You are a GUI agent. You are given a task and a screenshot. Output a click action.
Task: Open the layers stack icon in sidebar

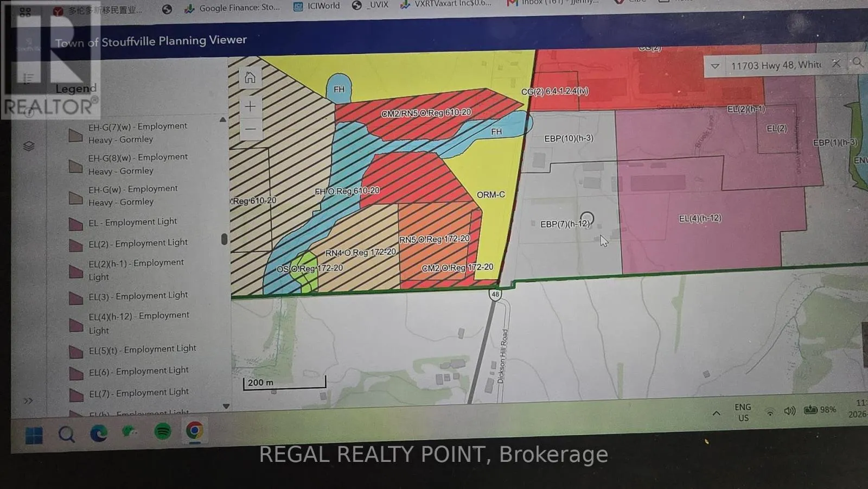click(x=29, y=146)
